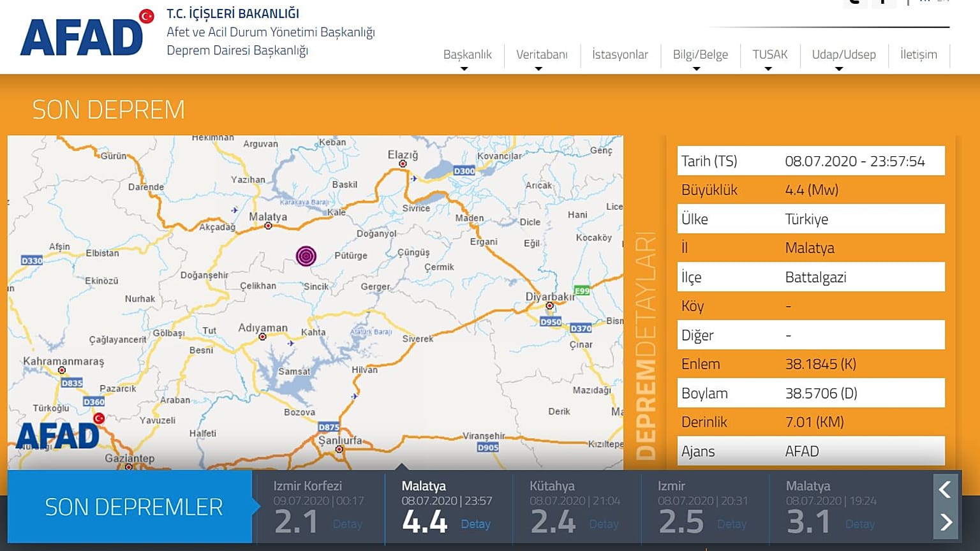Expand the TUSAK menu arrow
This screenshot has height=551, width=980.
point(768,69)
